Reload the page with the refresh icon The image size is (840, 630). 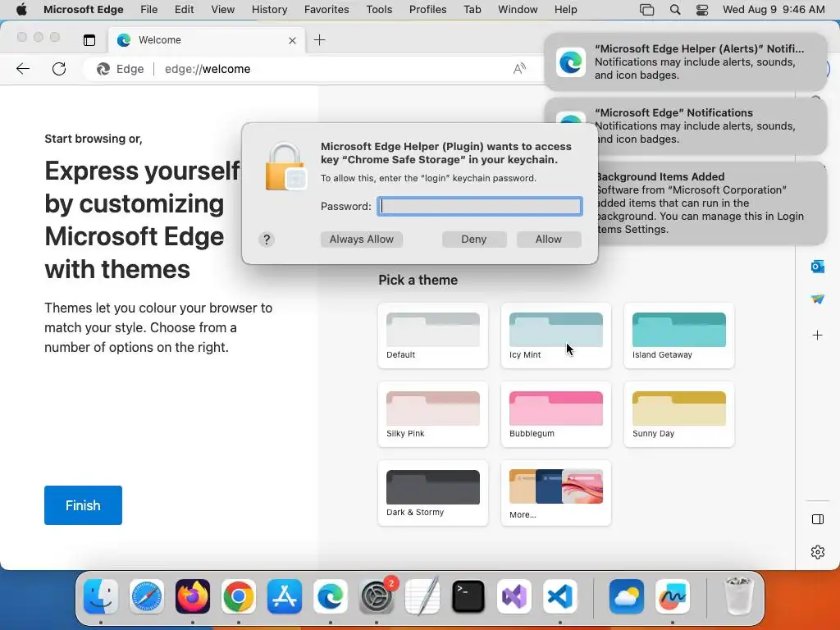point(59,69)
